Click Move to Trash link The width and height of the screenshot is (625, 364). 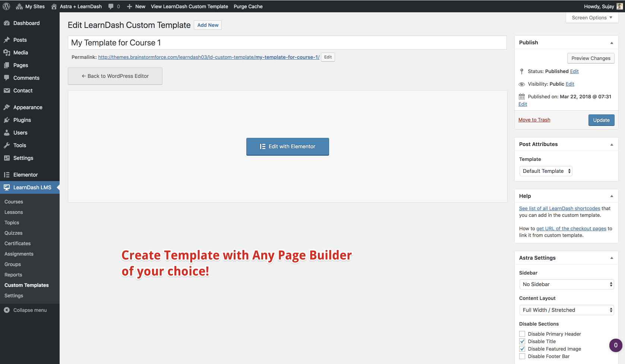click(x=534, y=120)
